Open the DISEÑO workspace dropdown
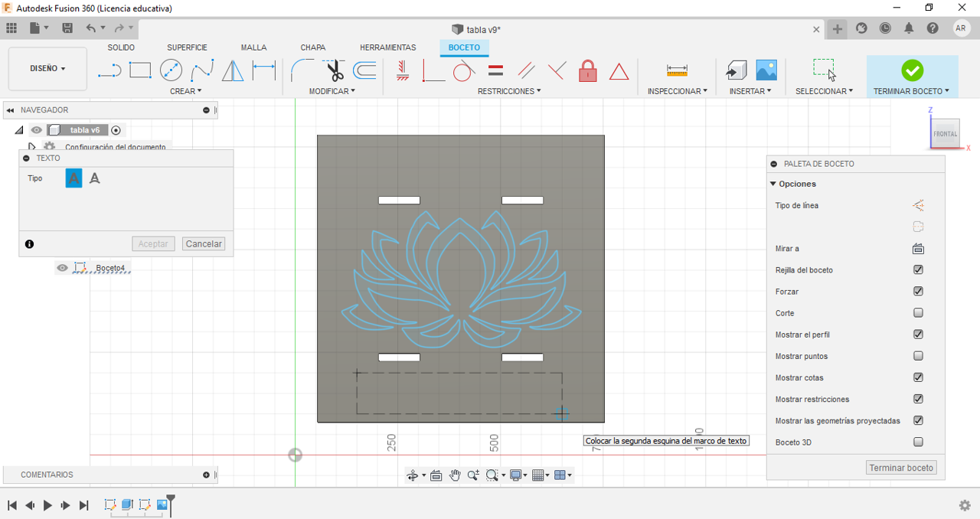The height and width of the screenshot is (519, 980). tap(47, 69)
